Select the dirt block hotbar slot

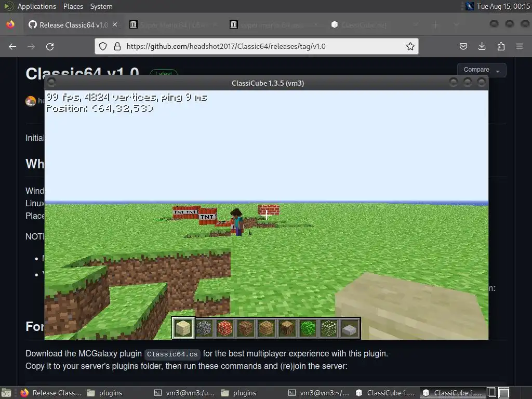(245, 328)
